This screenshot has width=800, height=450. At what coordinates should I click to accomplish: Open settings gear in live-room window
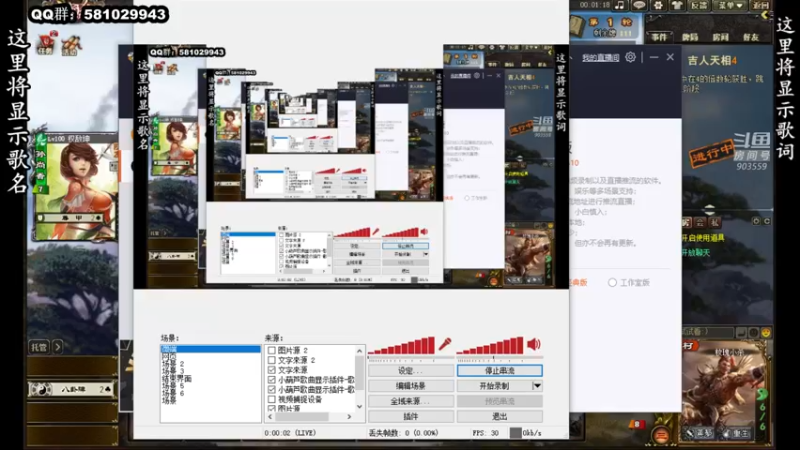pos(631,57)
